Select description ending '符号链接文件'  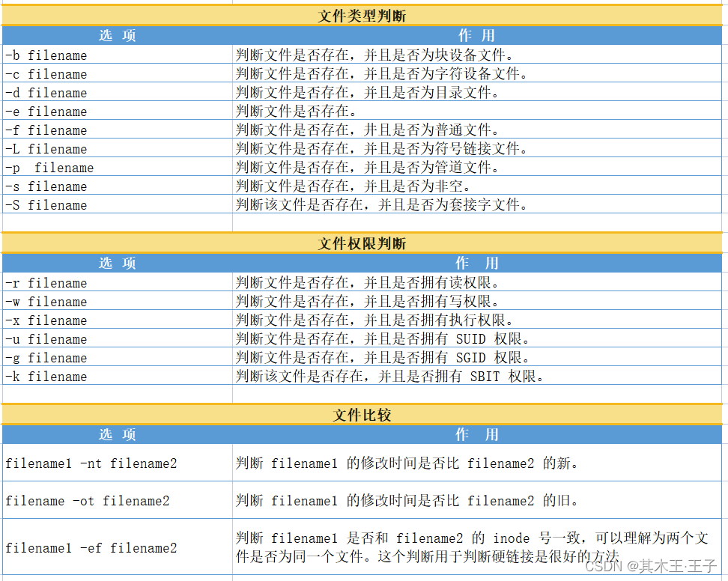pyautogui.click(x=477, y=148)
